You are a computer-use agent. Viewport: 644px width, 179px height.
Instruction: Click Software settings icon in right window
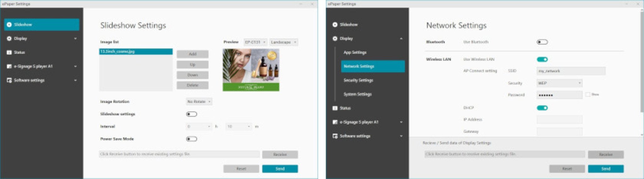click(335, 136)
